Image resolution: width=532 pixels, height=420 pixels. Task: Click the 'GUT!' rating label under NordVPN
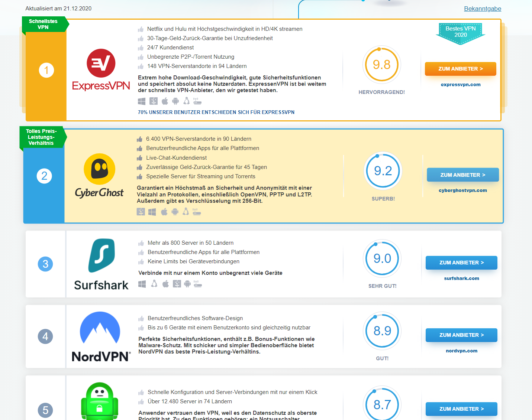point(382,358)
